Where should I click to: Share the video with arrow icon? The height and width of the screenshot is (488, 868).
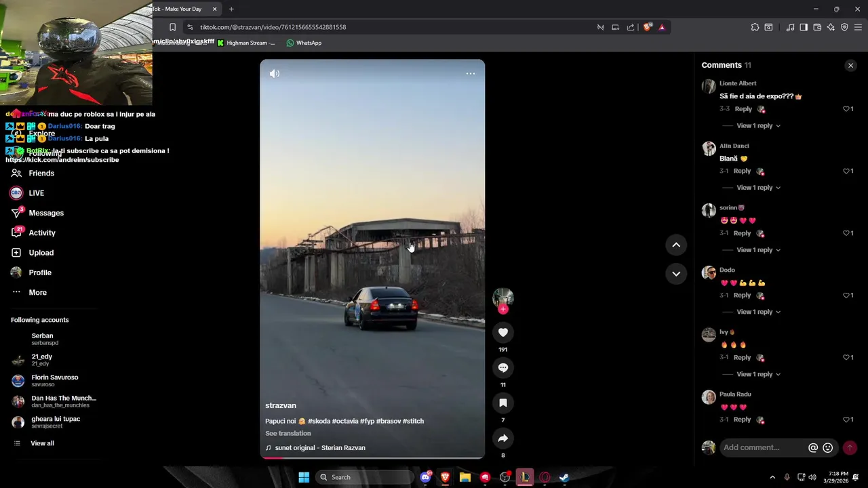coord(503,439)
